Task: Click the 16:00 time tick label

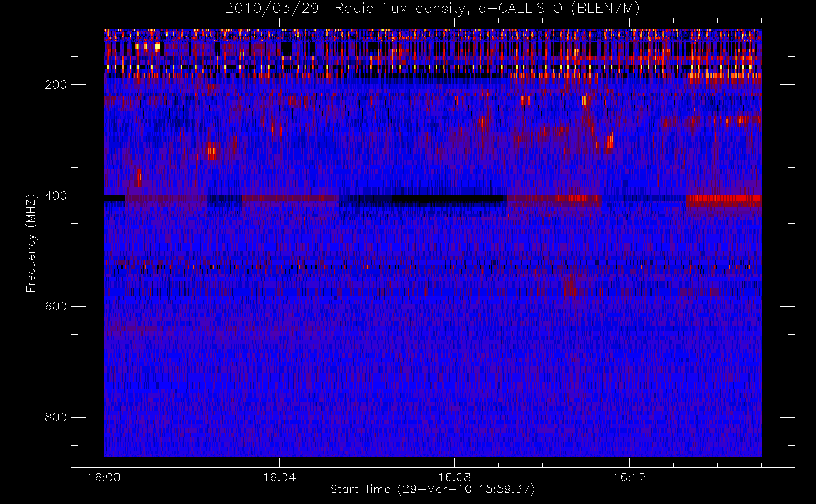Action: coord(104,477)
